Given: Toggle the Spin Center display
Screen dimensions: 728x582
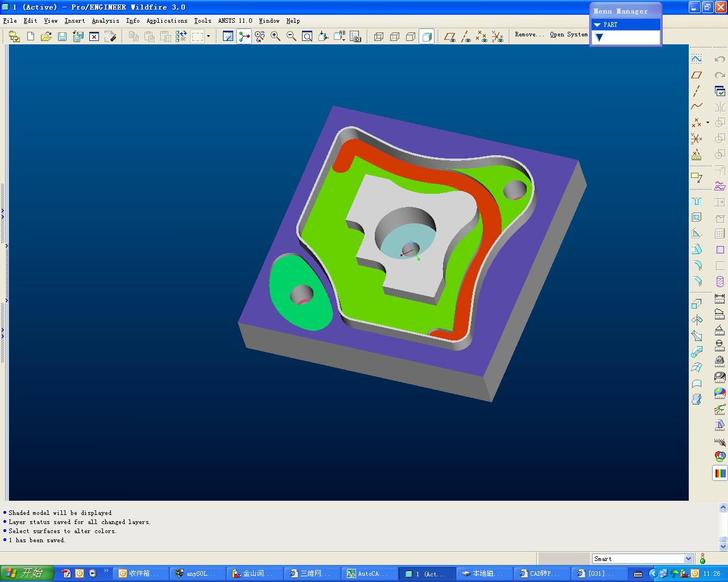Looking at the screenshot, I should [x=244, y=36].
